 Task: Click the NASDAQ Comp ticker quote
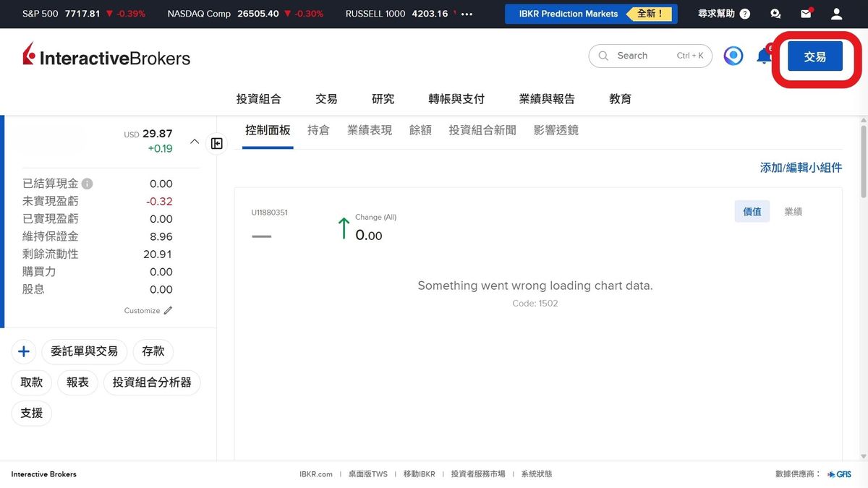point(245,14)
